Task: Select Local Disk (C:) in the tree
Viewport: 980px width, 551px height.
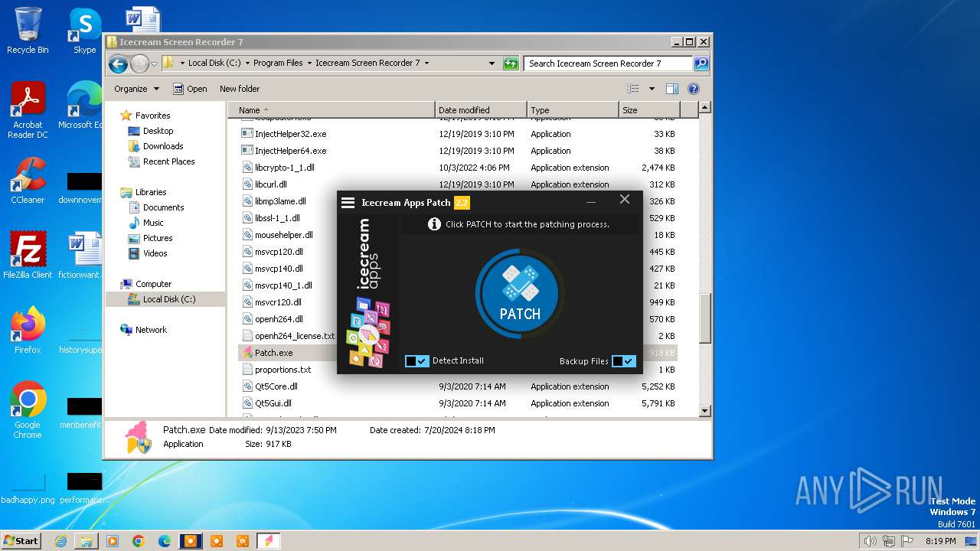Action: coord(168,299)
